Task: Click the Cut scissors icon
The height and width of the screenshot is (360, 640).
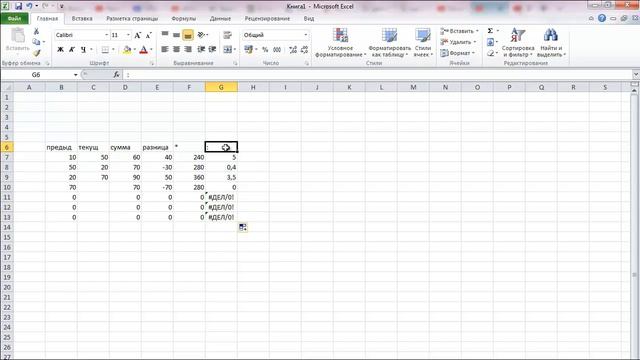Action: tap(36, 31)
